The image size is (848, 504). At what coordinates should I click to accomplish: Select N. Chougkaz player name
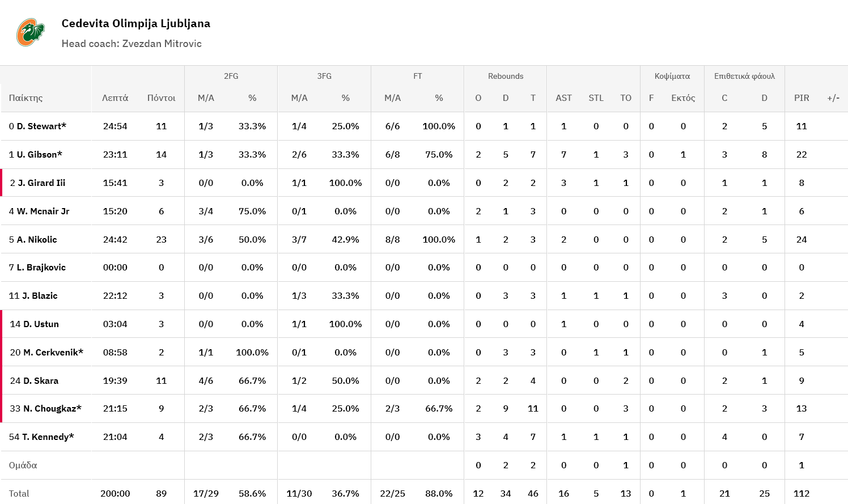(52, 409)
